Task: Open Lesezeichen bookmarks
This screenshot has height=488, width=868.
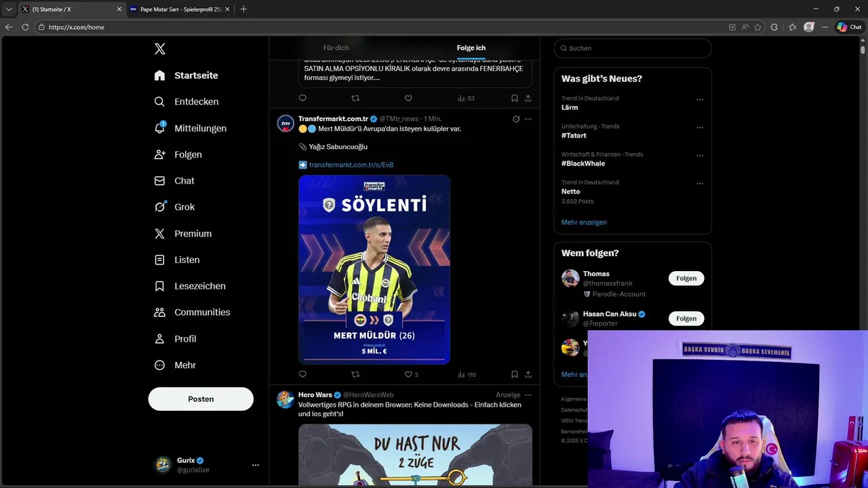Action: pyautogui.click(x=190, y=286)
